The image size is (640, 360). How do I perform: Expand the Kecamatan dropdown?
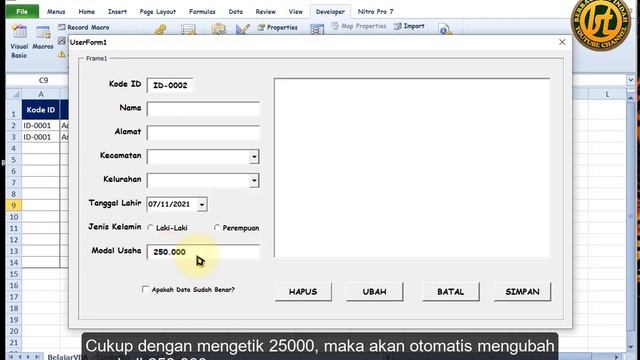(254, 157)
